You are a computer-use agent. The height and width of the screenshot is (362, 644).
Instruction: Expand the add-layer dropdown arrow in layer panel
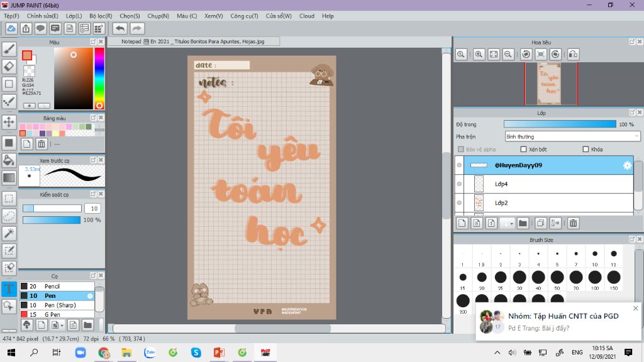pos(512,223)
